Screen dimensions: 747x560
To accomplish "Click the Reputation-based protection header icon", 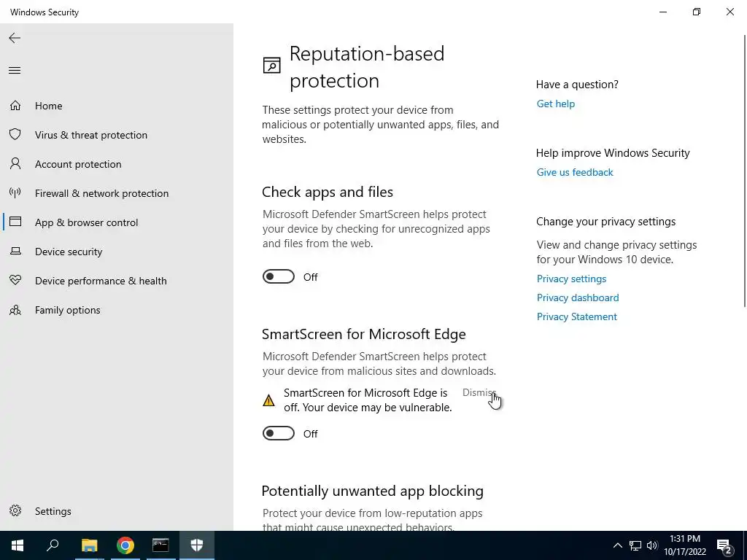I will (271, 65).
